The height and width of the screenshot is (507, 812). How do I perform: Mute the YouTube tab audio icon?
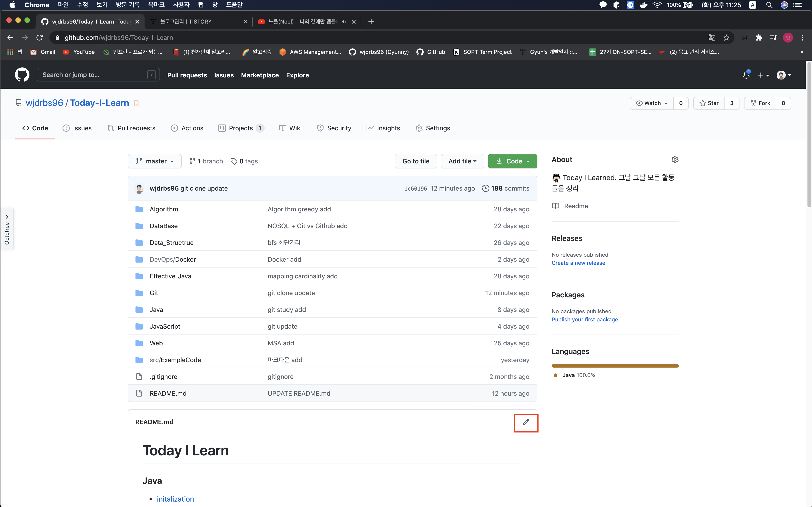click(x=344, y=22)
